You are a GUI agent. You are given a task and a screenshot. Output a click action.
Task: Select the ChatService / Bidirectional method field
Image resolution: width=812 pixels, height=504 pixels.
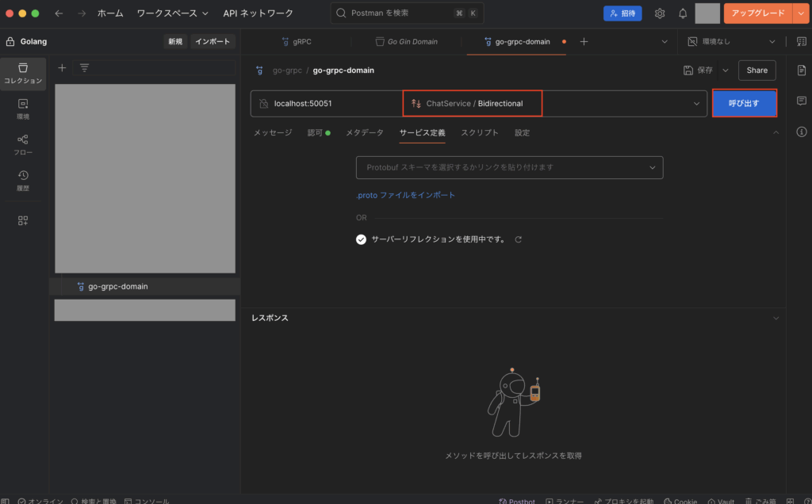pyautogui.click(x=473, y=104)
